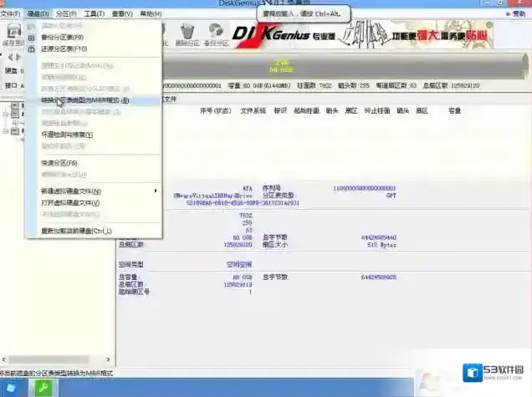Open the Partition (P) menu
The image size is (532, 397).
(x=67, y=14)
